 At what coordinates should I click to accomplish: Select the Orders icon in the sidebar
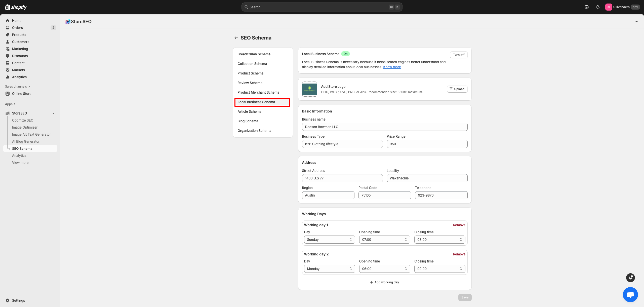click(8, 28)
